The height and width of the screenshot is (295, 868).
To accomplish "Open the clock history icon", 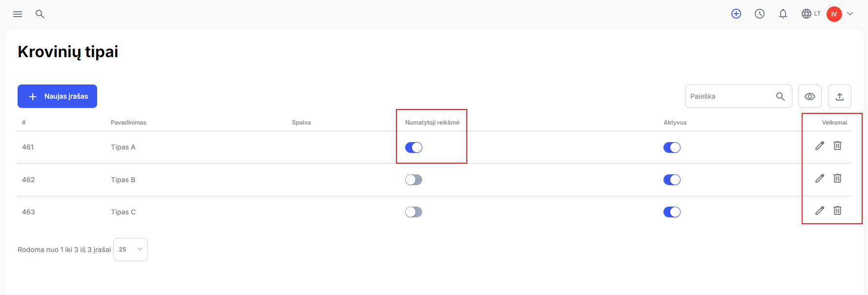I will 760,14.
